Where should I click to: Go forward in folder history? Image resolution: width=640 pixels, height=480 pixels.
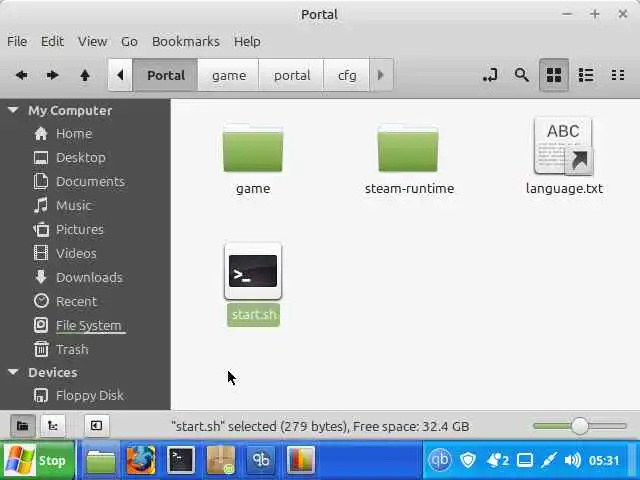pos(52,75)
